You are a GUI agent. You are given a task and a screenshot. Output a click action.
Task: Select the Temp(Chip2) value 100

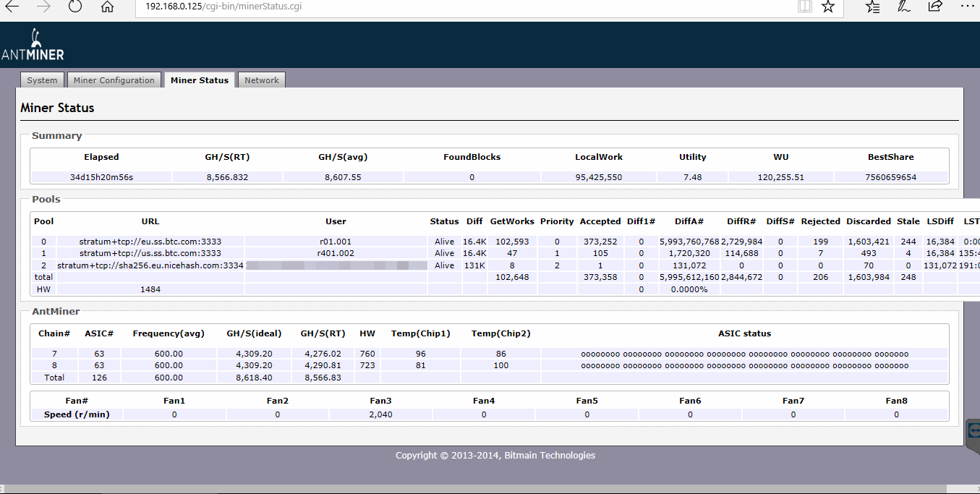pos(501,365)
